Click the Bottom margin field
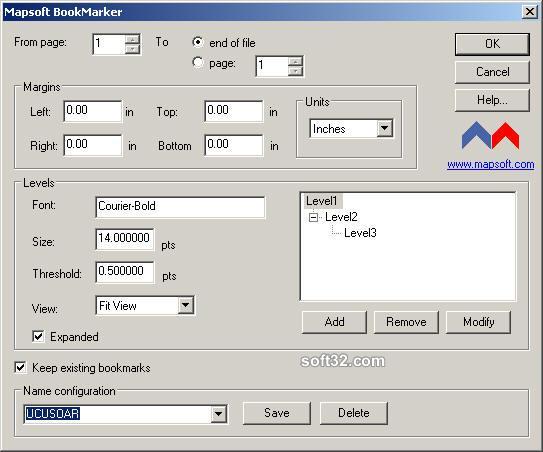This screenshot has height=452, width=543. point(234,145)
